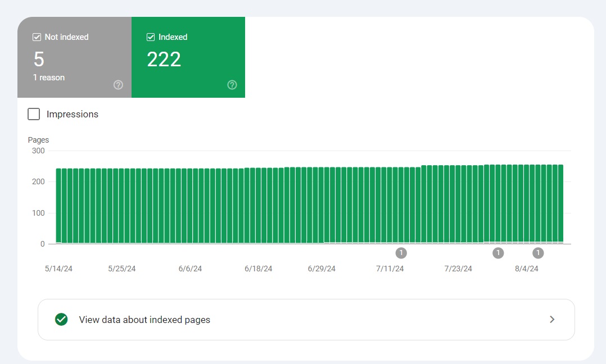Image resolution: width=606 pixels, height=364 pixels.
Task: Enable the Impressions checkbox
Action: 34,114
